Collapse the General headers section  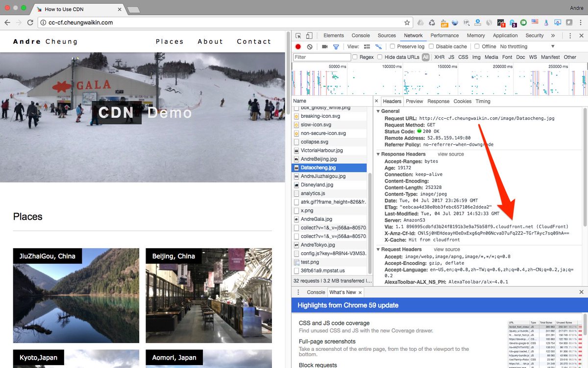click(x=378, y=111)
